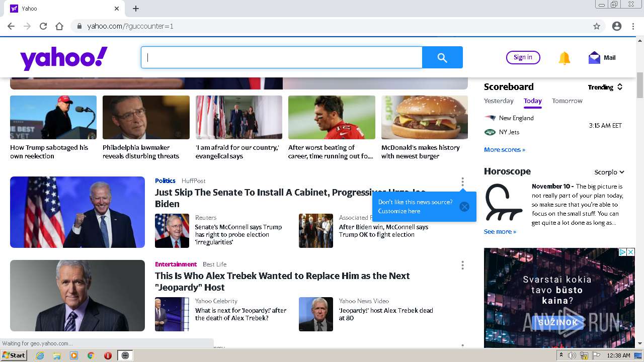
Task: Click the blue search magnifier button
Action: click(442, 58)
